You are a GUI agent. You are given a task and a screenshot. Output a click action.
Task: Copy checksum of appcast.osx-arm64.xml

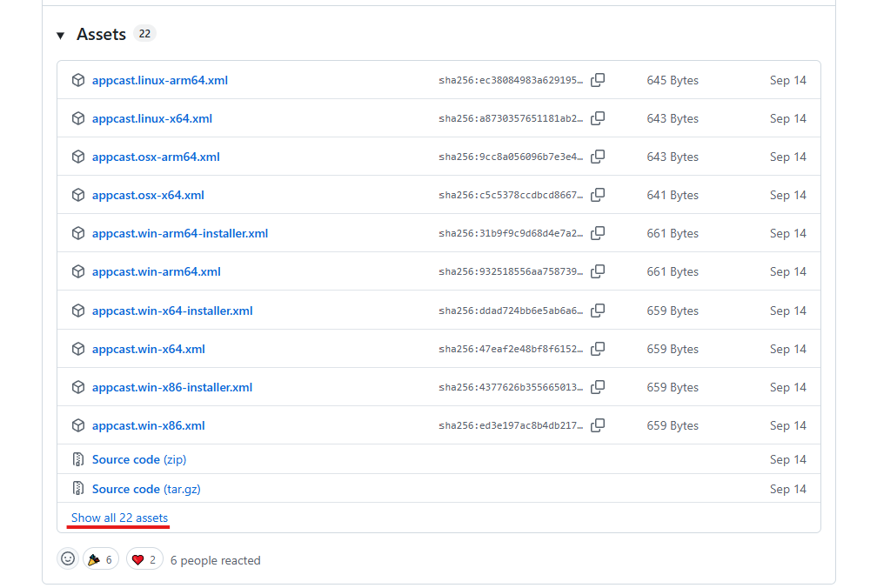tap(598, 157)
